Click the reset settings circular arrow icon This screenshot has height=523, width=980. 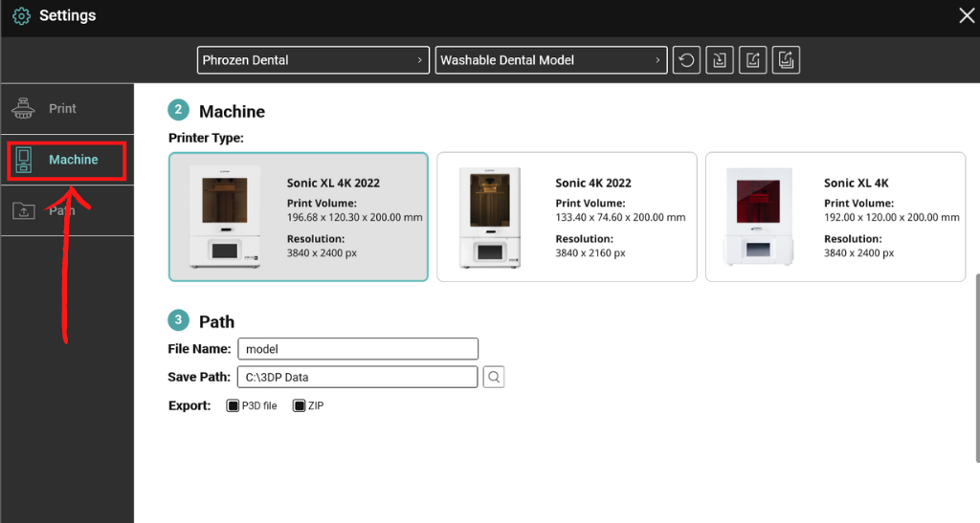686,60
